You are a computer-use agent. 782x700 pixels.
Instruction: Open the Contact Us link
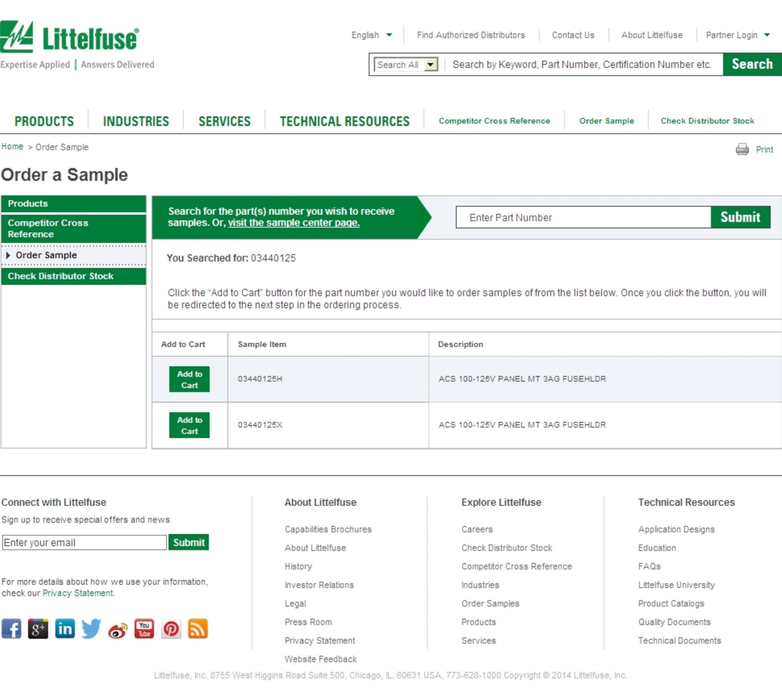pos(573,35)
